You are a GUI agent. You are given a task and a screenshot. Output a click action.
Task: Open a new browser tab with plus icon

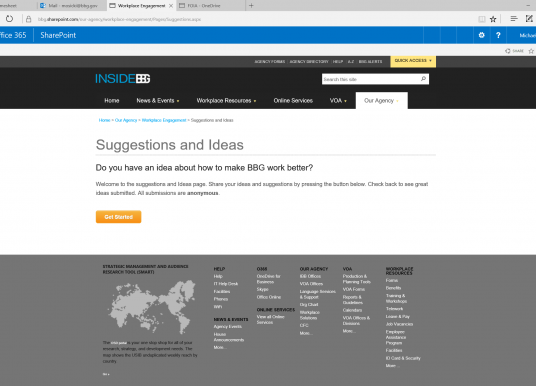click(251, 5)
